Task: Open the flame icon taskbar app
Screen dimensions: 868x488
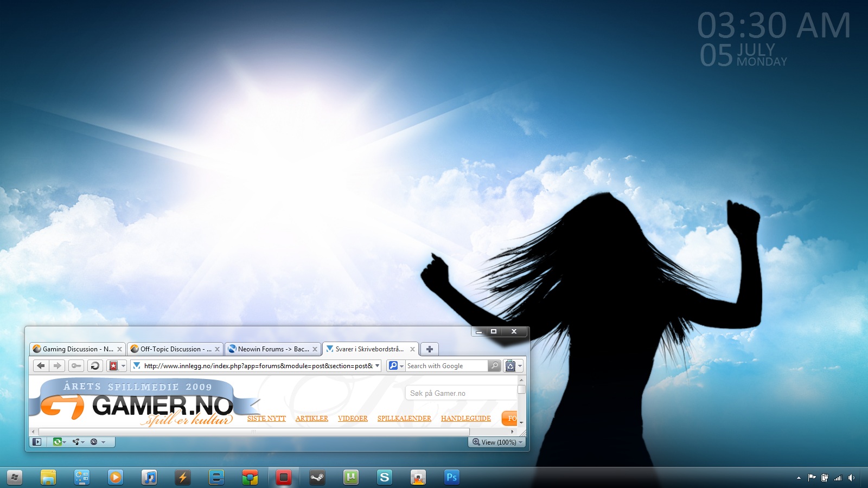Action: click(x=418, y=477)
